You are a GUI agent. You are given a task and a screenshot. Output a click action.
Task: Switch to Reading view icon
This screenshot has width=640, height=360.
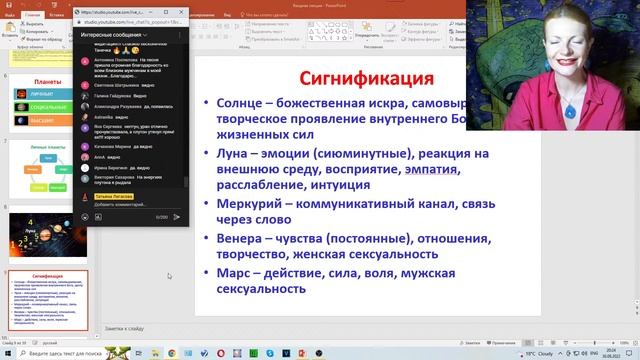click(553, 343)
